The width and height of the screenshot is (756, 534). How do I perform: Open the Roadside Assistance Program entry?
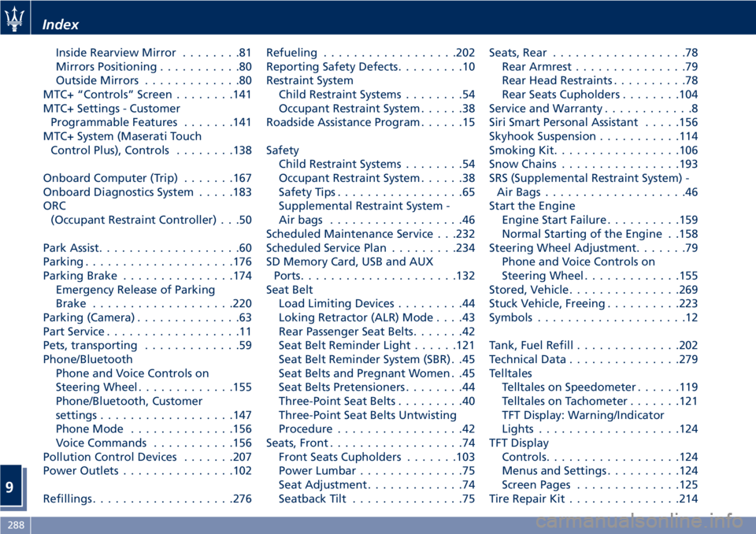click(370, 123)
